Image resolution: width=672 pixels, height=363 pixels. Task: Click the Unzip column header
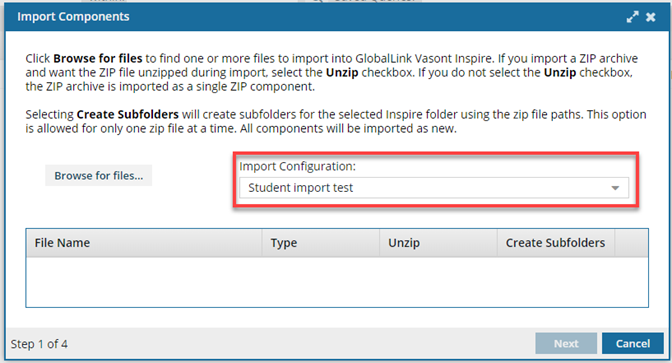(438, 243)
